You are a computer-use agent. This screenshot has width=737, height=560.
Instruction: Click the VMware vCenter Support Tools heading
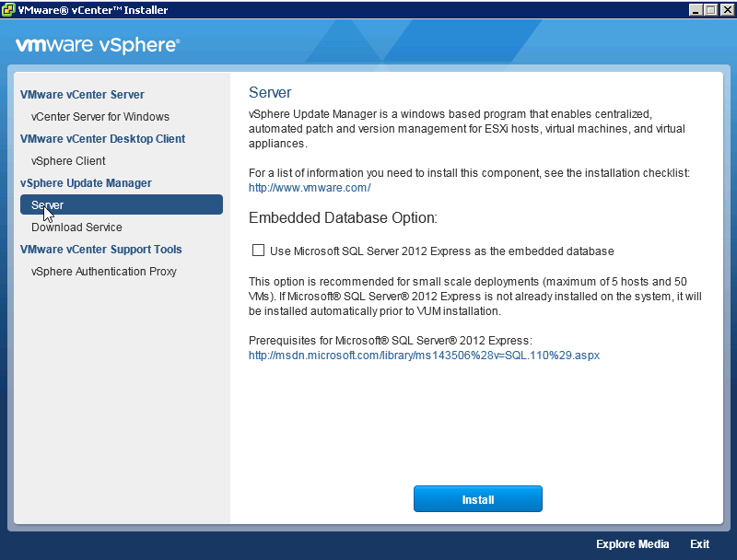tap(101, 250)
